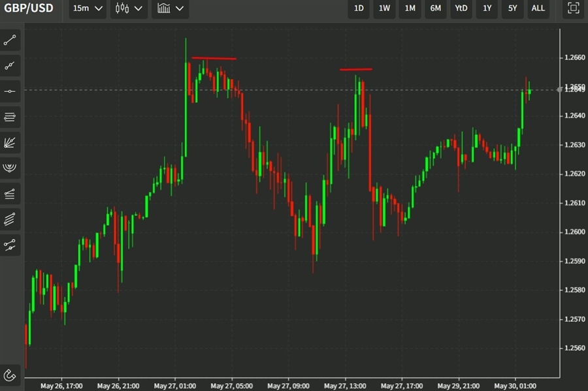This screenshot has width=588, height=391.
Task: Open the indicators dropdown
Action: coord(171,8)
